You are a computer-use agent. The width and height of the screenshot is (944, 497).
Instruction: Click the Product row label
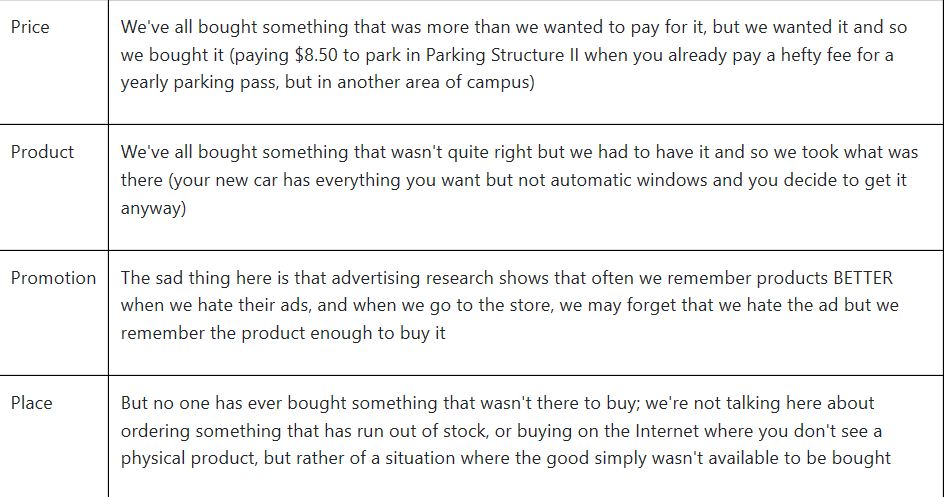click(42, 152)
